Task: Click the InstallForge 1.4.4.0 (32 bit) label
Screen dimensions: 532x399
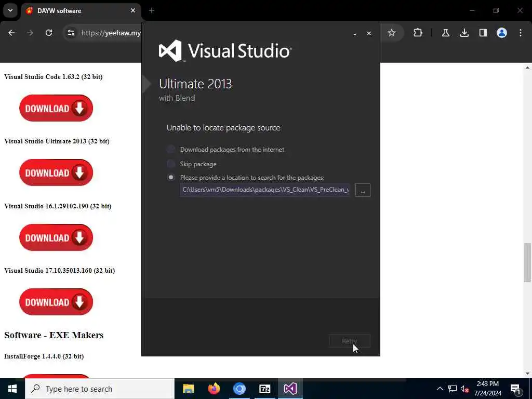Action: [x=44, y=356]
